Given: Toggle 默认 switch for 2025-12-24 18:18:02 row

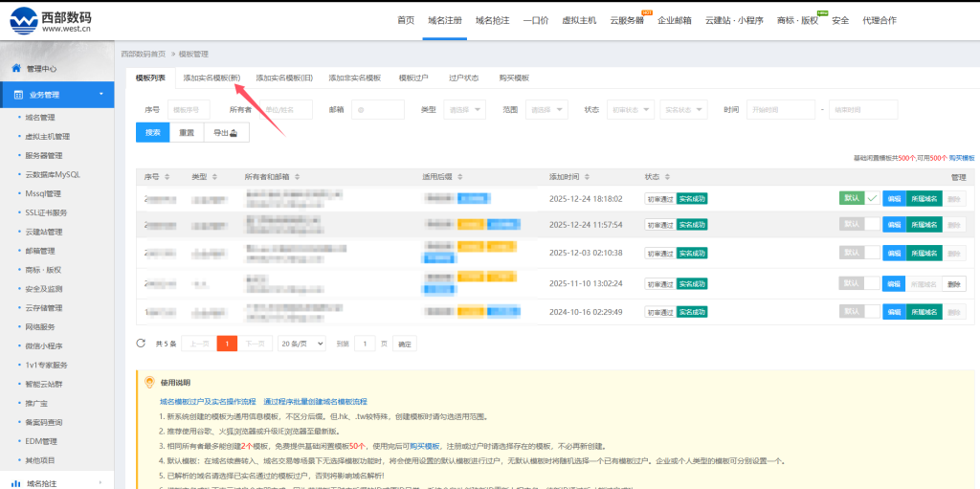Looking at the screenshot, I should coord(859,199).
